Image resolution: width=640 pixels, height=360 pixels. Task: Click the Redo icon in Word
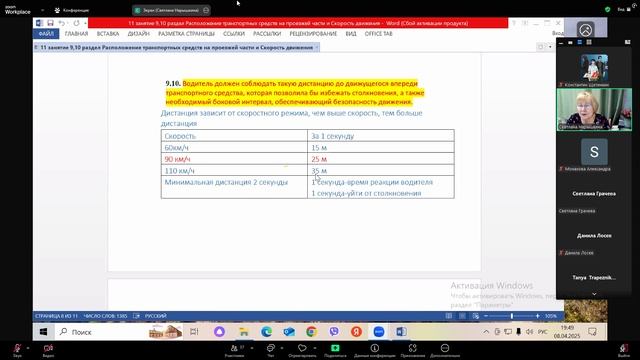tap(76, 23)
